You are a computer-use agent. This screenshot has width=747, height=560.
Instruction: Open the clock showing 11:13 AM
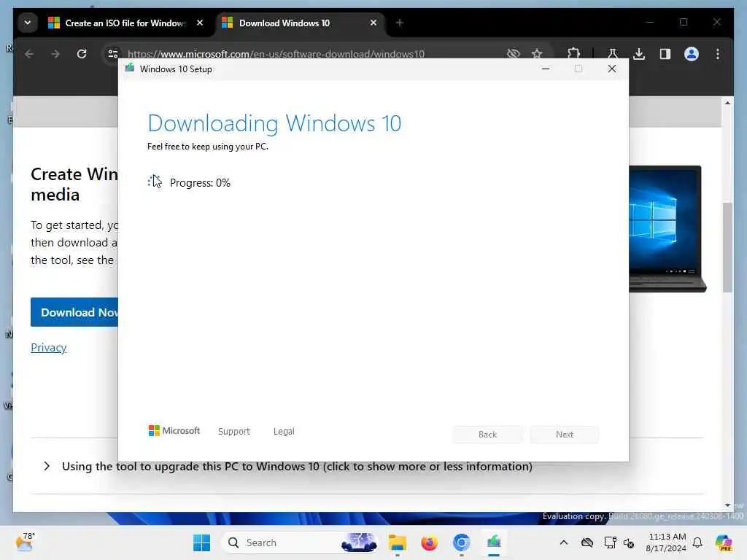click(666, 542)
